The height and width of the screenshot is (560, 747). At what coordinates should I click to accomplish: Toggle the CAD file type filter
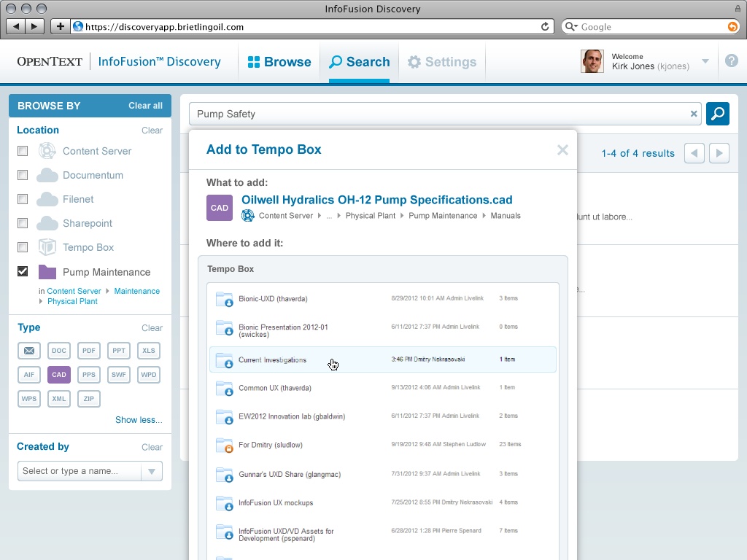point(59,375)
